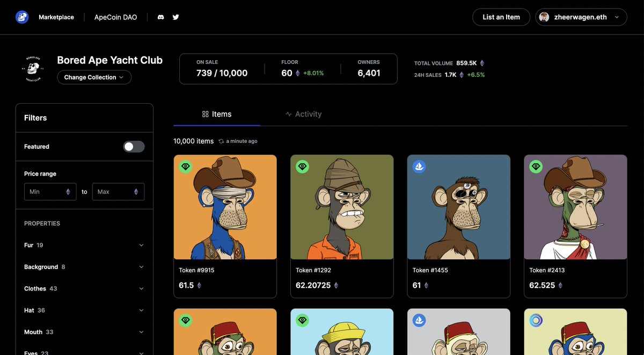
Task: Click the 'Bored Ape Yacht Club' heading
Action: point(110,60)
